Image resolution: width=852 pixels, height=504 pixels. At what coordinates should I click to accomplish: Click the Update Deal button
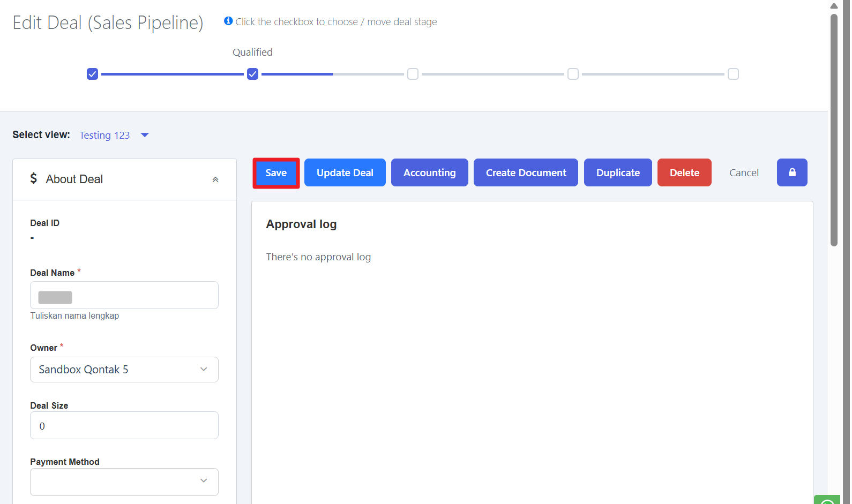point(345,173)
